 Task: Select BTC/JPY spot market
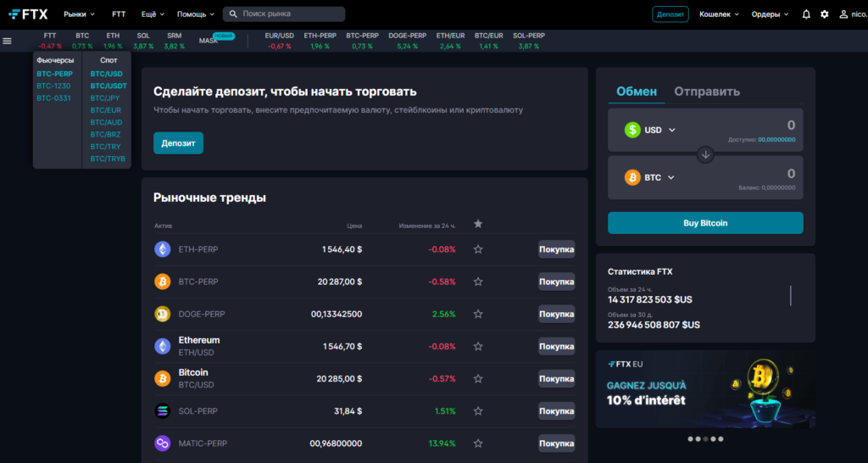(105, 98)
